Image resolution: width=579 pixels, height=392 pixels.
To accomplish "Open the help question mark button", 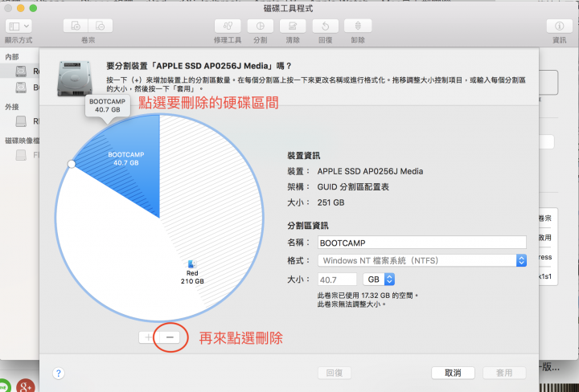I will [x=59, y=374].
